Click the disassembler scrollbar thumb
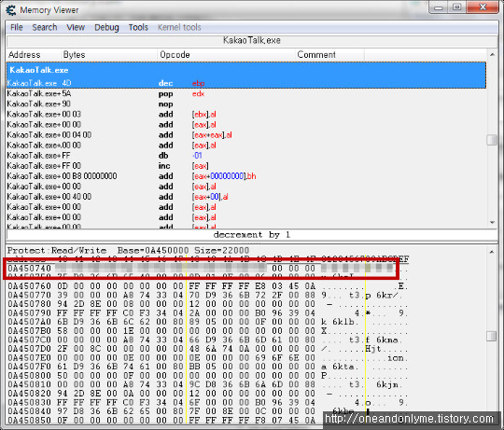The image size is (504, 430). (492, 140)
